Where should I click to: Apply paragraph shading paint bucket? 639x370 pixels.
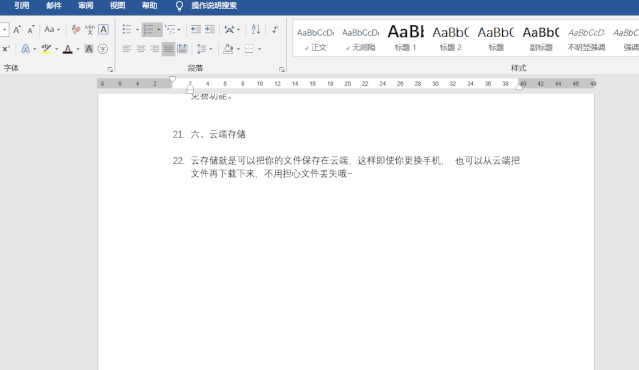click(x=228, y=49)
